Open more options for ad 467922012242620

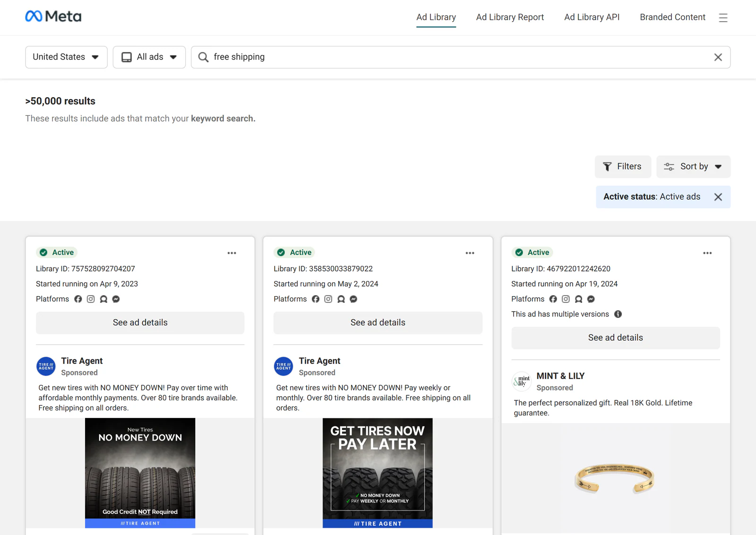point(707,253)
